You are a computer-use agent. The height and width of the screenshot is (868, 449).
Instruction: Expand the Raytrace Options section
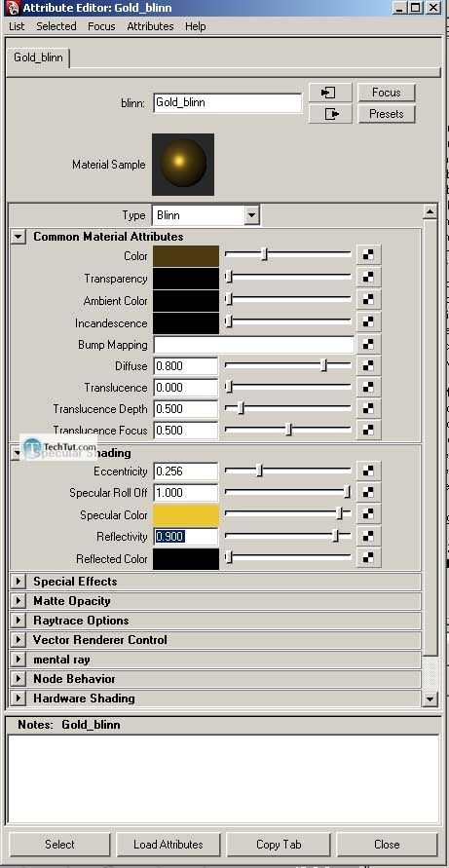pos(19,621)
